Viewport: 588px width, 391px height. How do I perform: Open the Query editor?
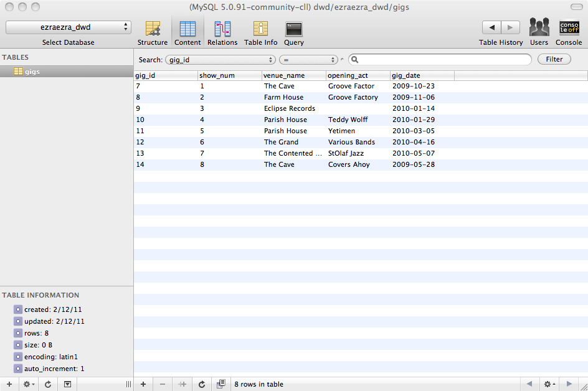click(293, 34)
